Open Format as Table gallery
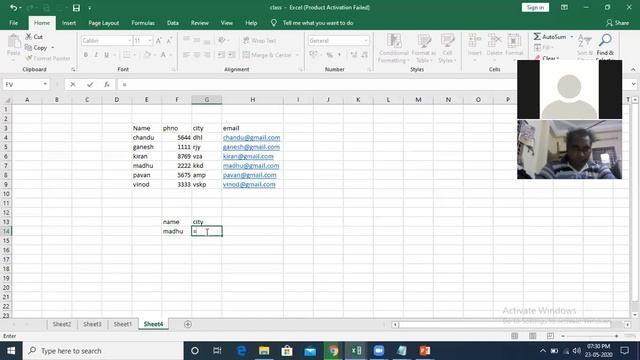Image resolution: width=640 pixels, height=360 pixels. click(x=424, y=48)
